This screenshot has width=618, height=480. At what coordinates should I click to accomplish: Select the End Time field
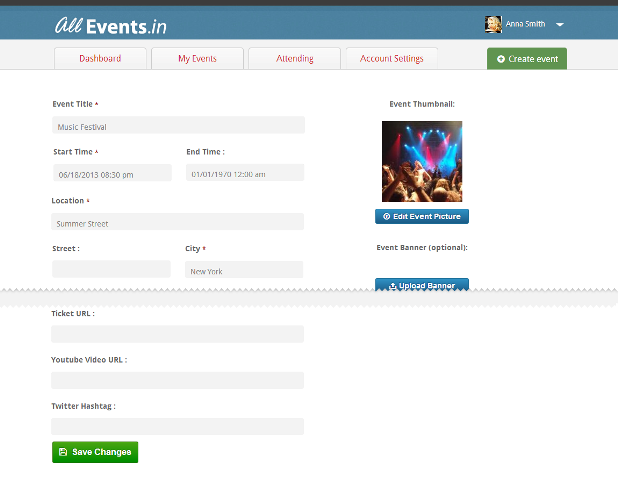[245, 173]
